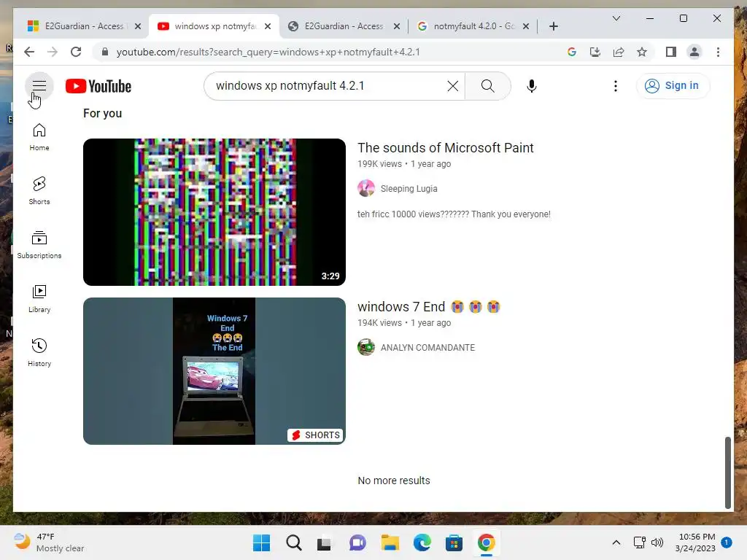This screenshot has width=747, height=560.
Task: Click the page vertical scrollbar thumb
Action: (727, 472)
